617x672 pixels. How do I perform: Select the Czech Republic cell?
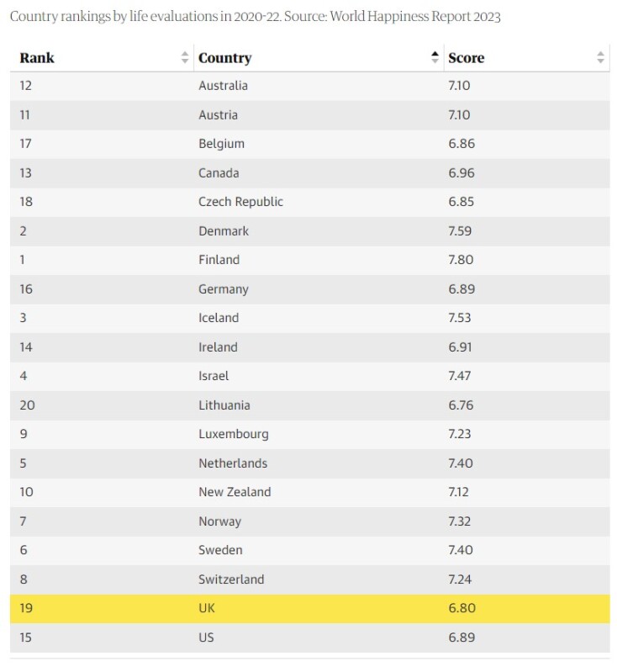(241, 202)
